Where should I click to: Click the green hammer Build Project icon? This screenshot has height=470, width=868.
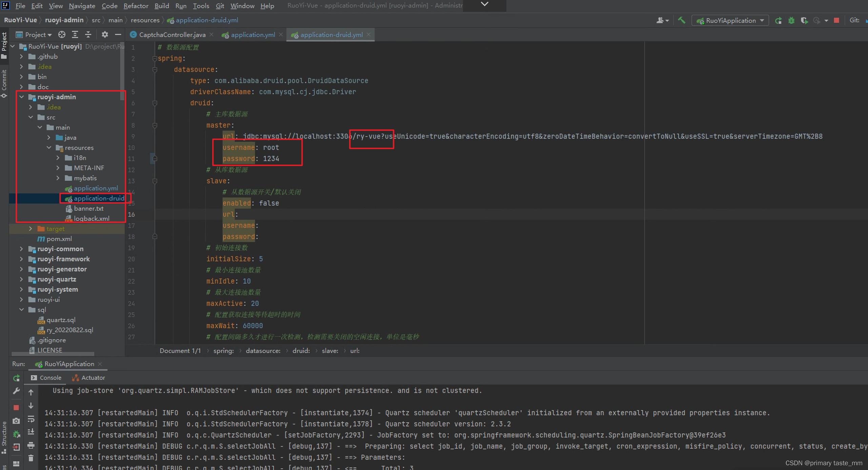point(681,20)
